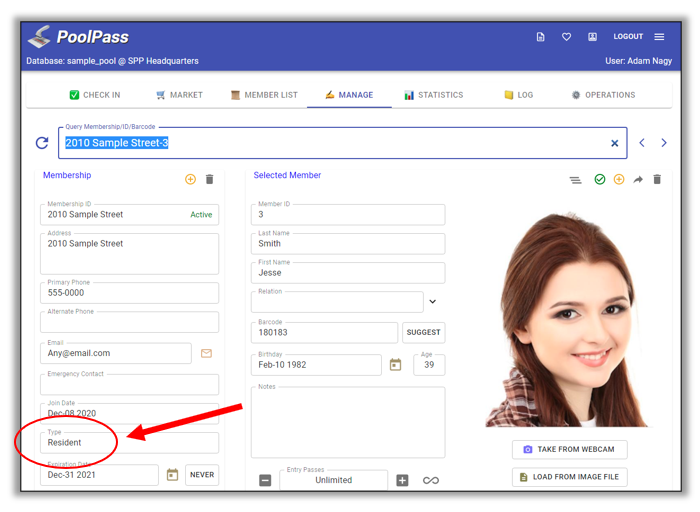The image size is (700, 512).
Task: Click the Membership heading
Action: (67, 175)
